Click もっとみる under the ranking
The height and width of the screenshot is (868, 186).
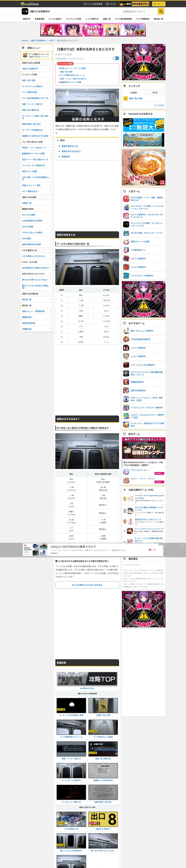tap(159, 105)
